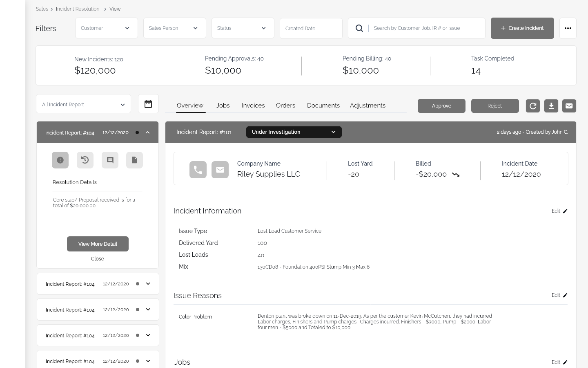Image resolution: width=588 pixels, height=368 pixels.
Task: Switch to the Adjustments tab
Action: point(367,105)
